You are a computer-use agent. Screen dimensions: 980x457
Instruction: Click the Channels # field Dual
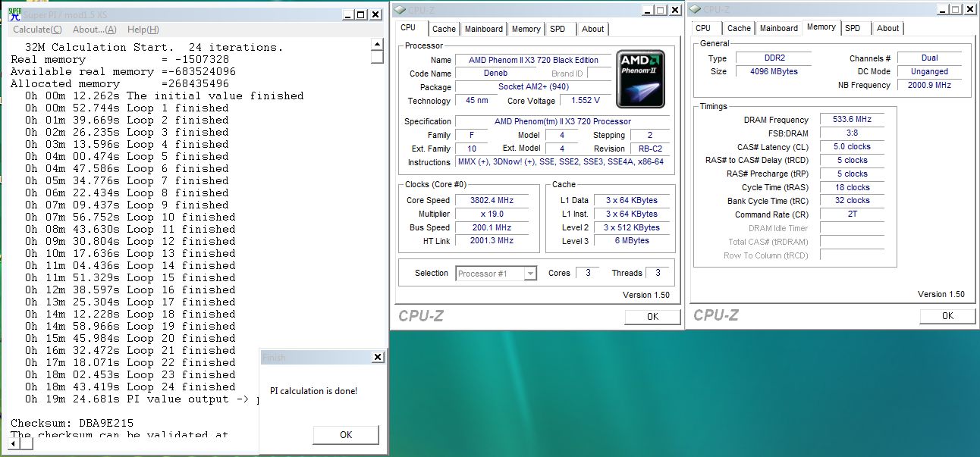pos(930,58)
